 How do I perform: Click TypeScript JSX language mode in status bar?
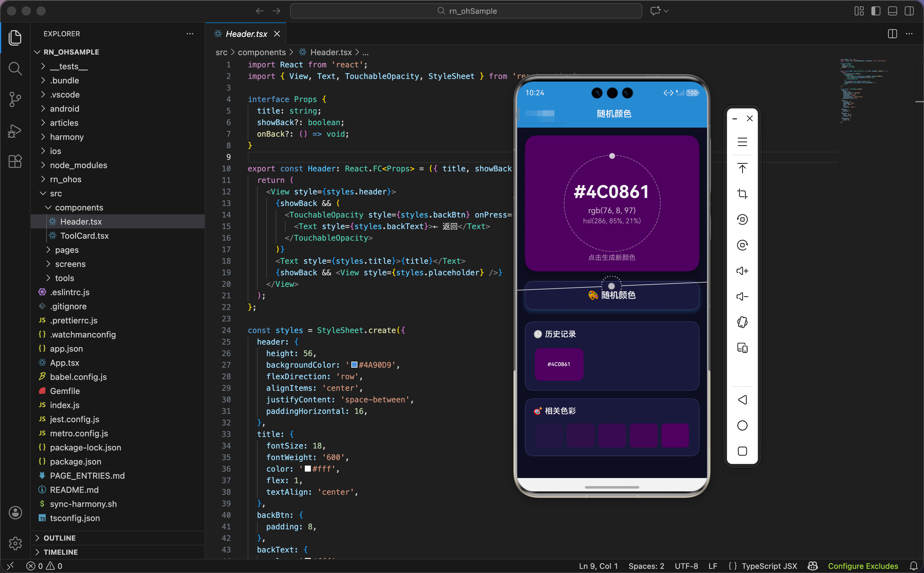point(769,566)
